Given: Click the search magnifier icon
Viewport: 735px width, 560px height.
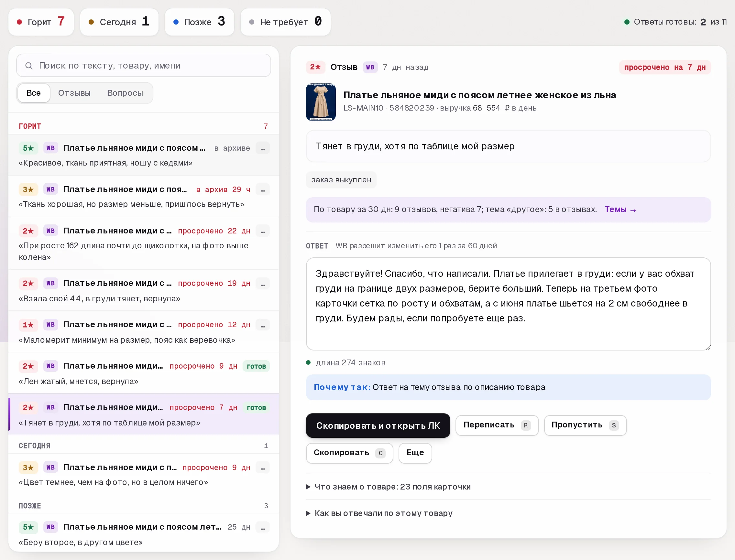Looking at the screenshot, I should pyautogui.click(x=29, y=66).
